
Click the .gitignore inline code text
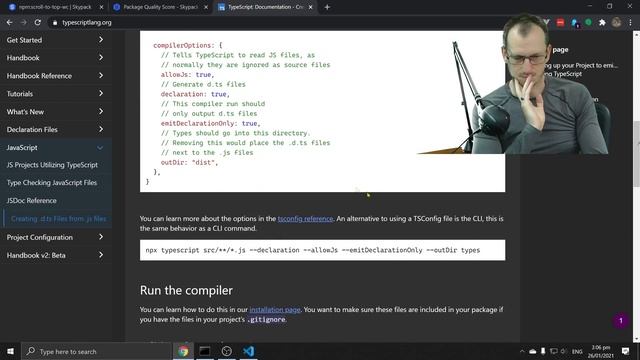point(266,320)
